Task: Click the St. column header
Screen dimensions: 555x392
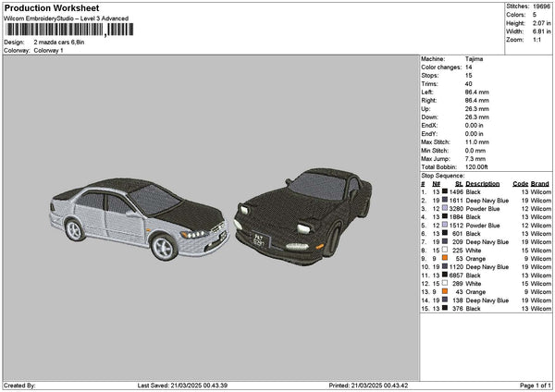Action: [458, 183]
